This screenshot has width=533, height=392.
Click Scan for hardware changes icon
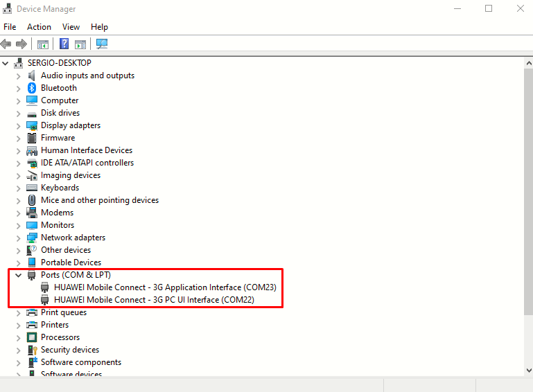coord(102,44)
